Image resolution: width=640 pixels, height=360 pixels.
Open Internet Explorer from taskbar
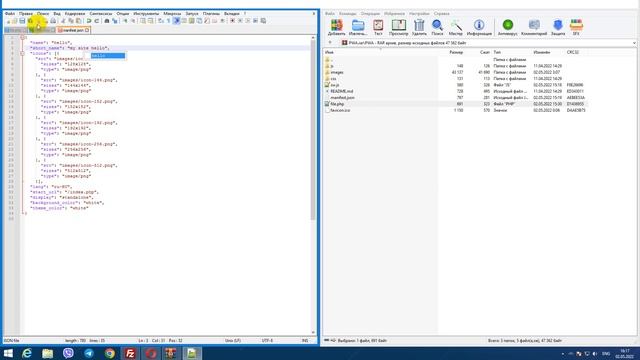pyautogui.click(x=27, y=353)
